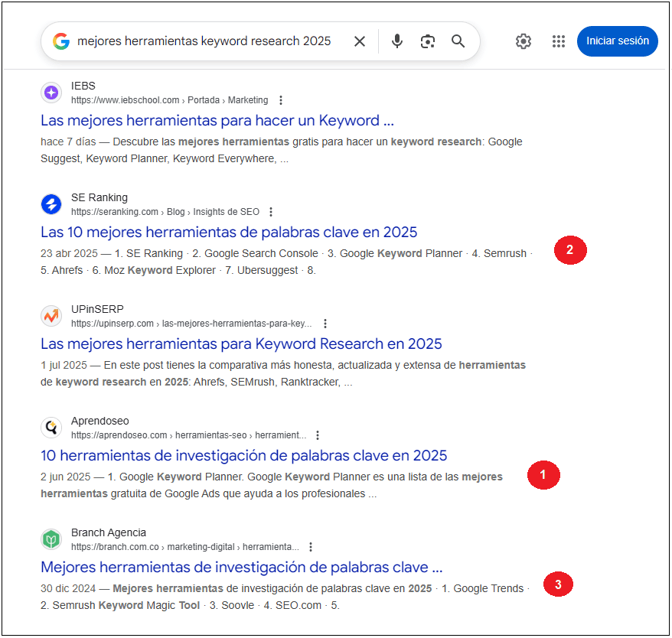Click the SE Ranking site favicon
The height and width of the screenshot is (638, 672).
coord(51,203)
